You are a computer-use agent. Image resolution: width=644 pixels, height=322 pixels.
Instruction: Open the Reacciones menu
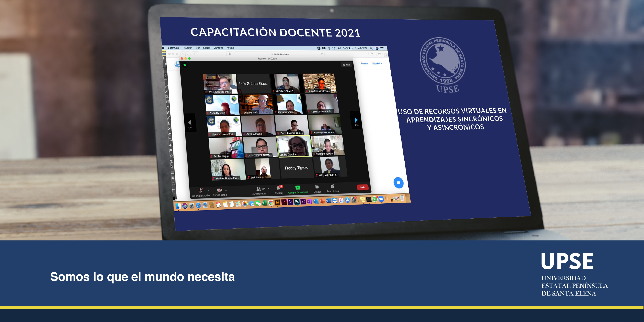coord(333,188)
